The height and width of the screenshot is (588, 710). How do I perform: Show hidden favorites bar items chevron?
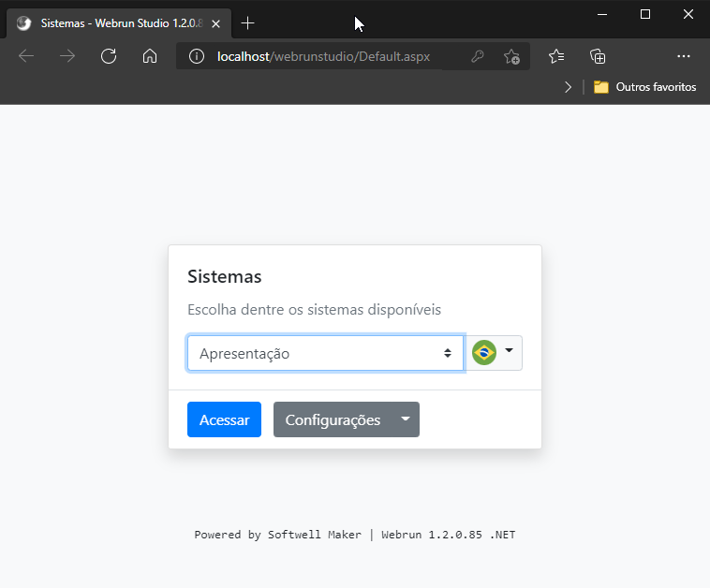[568, 87]
